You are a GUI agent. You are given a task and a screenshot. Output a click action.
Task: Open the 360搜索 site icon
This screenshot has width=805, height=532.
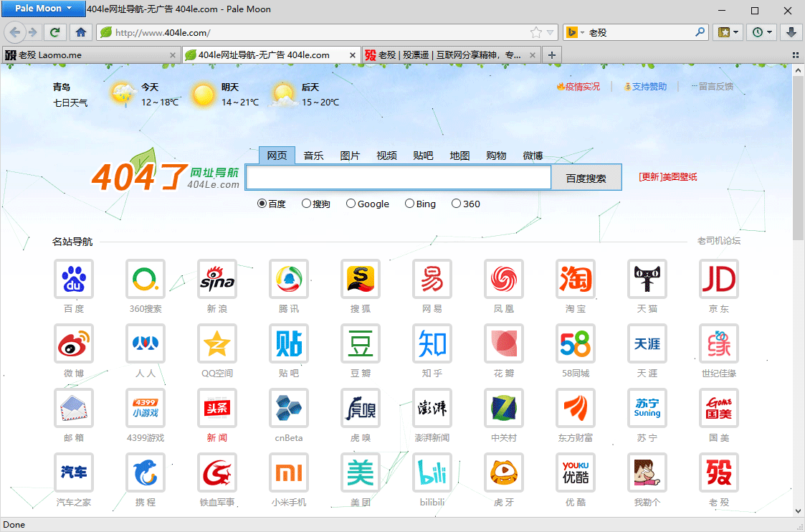tap(146, 279)
